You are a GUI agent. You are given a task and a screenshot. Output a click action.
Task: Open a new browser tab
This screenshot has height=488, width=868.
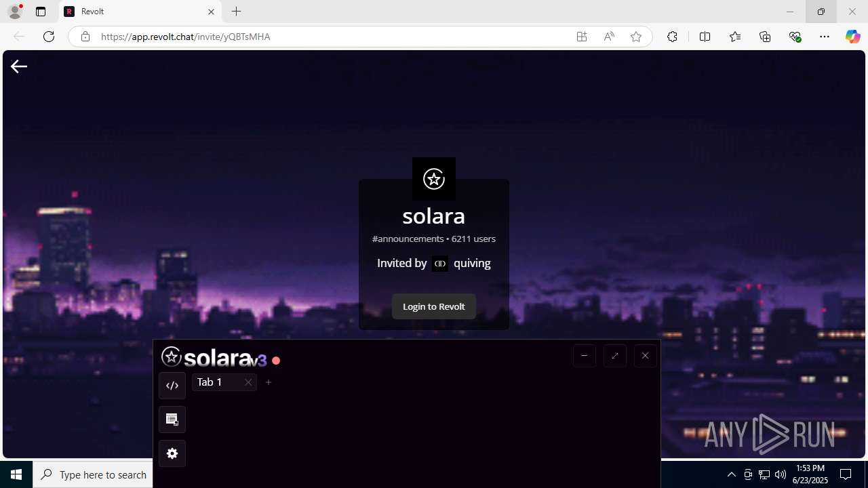tap(236, 12)
